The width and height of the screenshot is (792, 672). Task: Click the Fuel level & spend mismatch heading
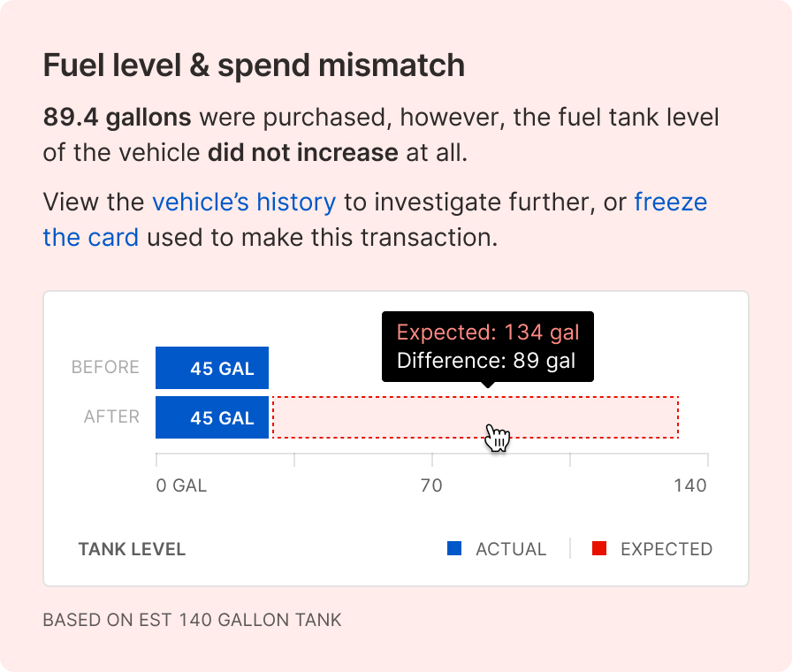254,65
